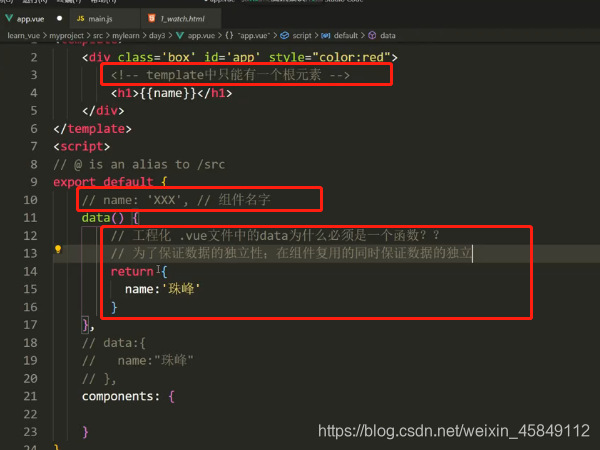Click the return keyword on line 14
Image resolution: width=600 pixels, height=450 pixels.
tap(132, 272)
